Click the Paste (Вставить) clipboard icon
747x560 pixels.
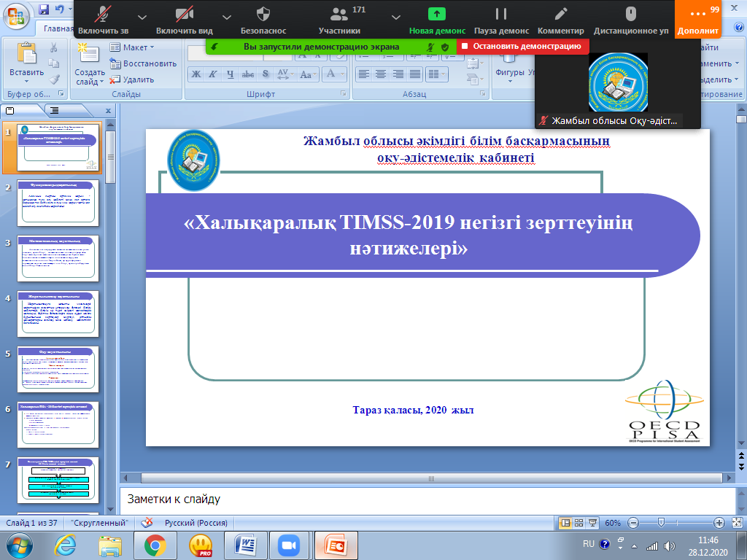pos(27,53)
